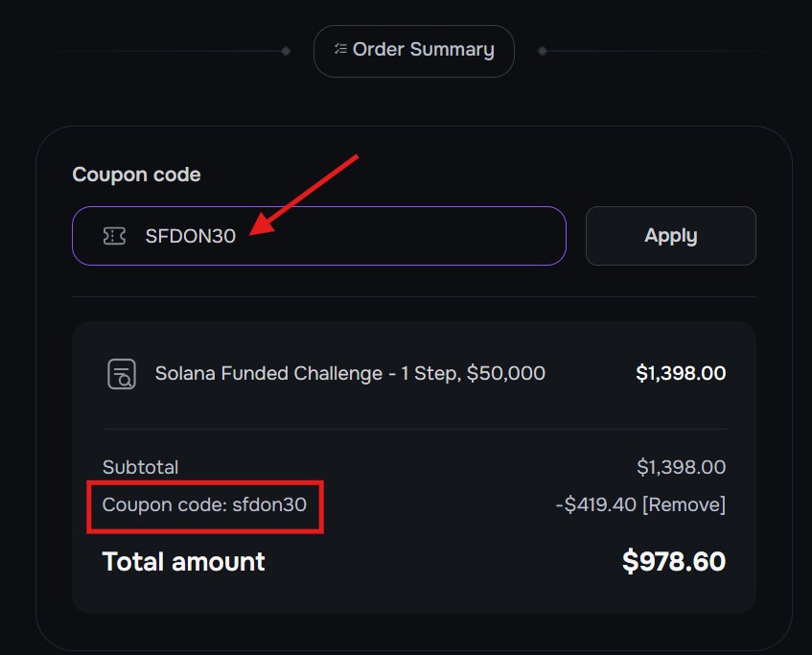
Task: Click the highlighted Coupon code: sfdon30 text
Action: (204, 504)
